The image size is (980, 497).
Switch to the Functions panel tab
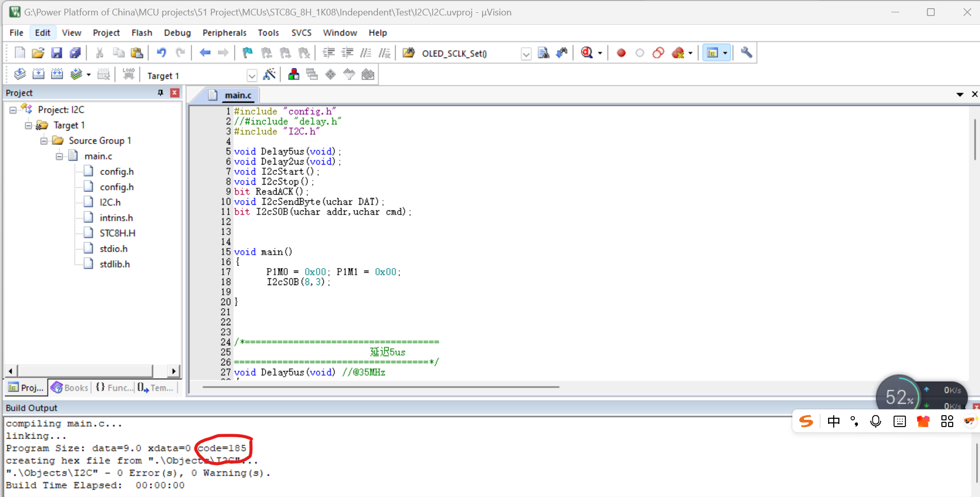(113, 388)
